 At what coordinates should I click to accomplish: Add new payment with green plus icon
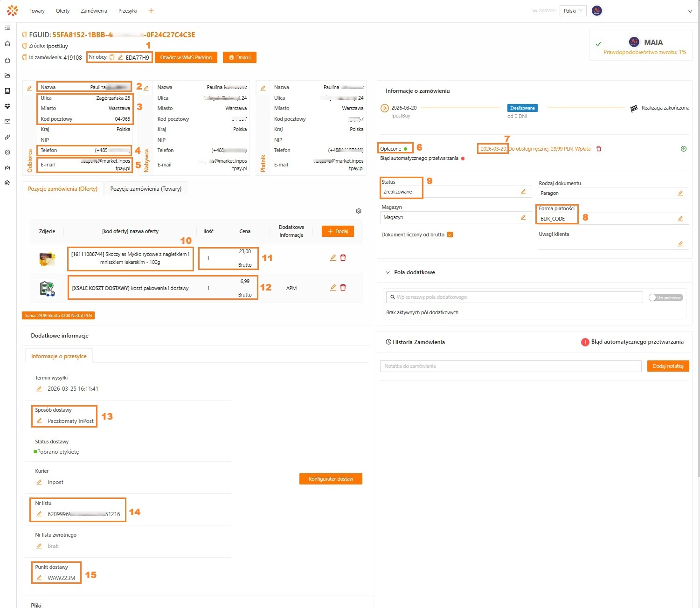tap(683, 149)
